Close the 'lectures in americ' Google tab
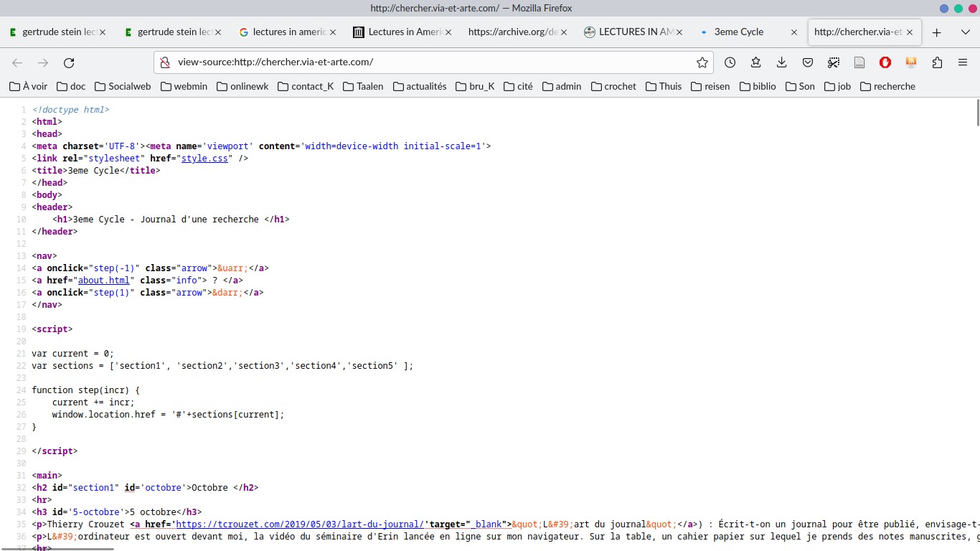 [333, 32]
